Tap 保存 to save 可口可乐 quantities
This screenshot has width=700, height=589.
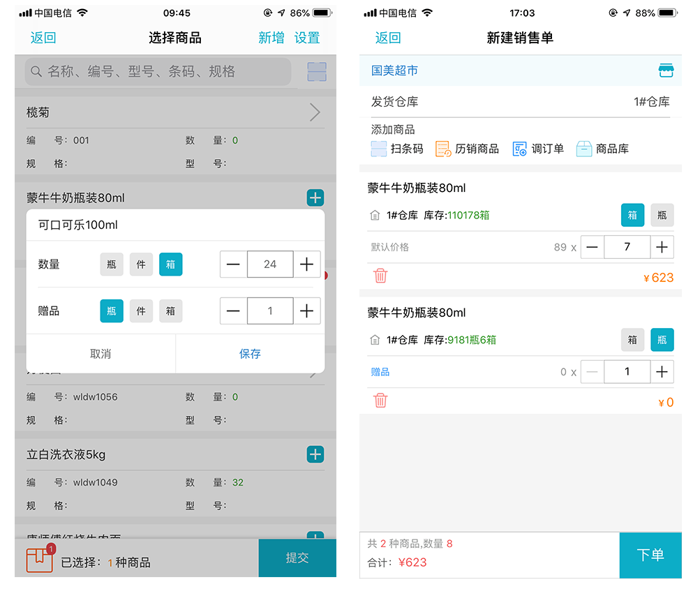(x=249, y=354)
